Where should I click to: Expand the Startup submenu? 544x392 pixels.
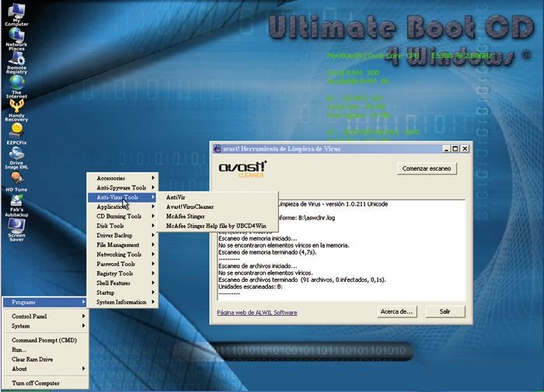point(123,293)
